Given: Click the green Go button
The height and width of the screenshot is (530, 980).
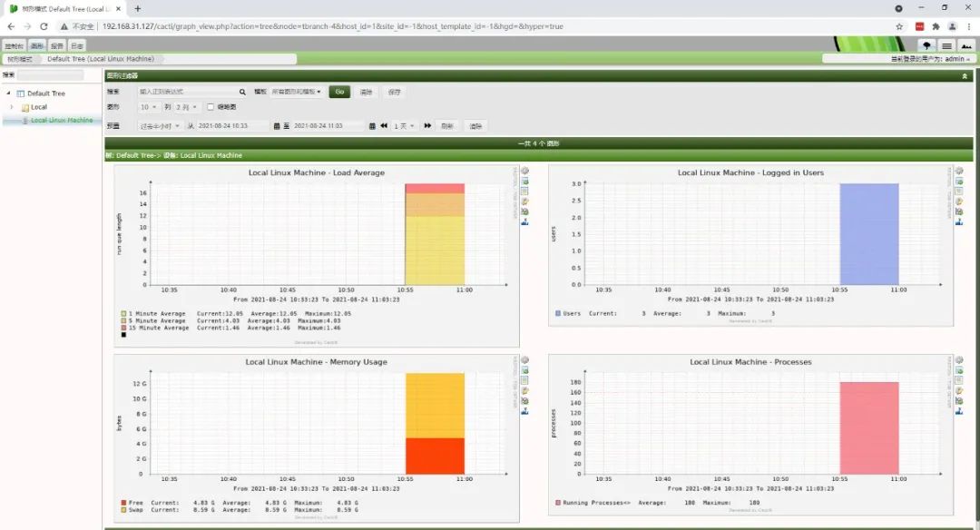Looking at the screenshot, I should (339, 92).
